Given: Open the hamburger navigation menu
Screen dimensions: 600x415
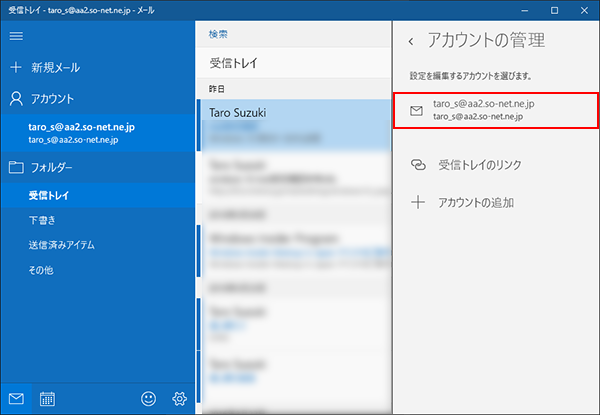Looking at the screenshot, I should point(16,36).
